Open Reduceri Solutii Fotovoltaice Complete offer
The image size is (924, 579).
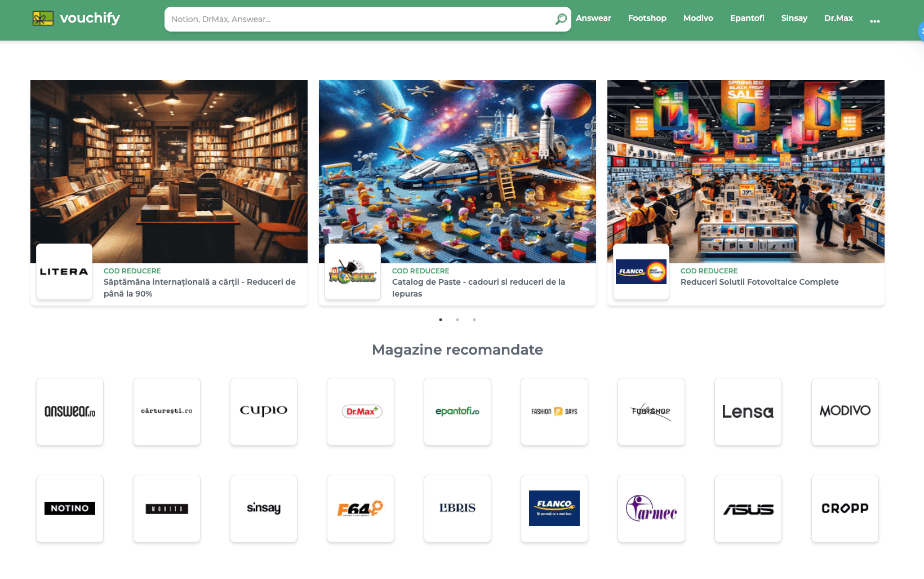[x=759, y=282]
